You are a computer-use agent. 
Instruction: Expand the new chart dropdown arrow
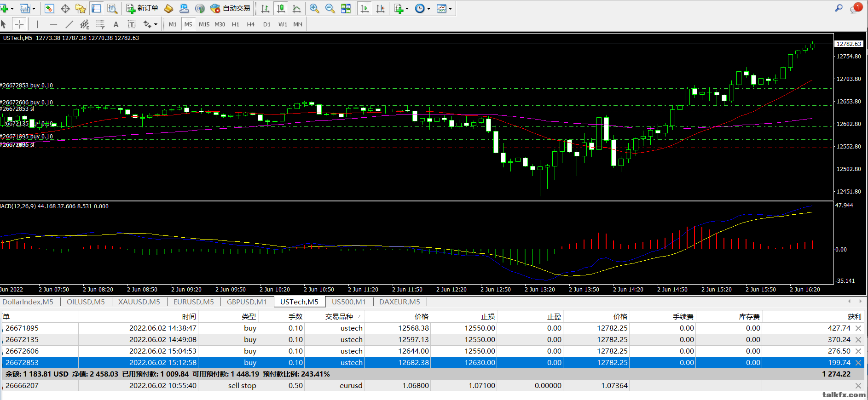point(12,8)
